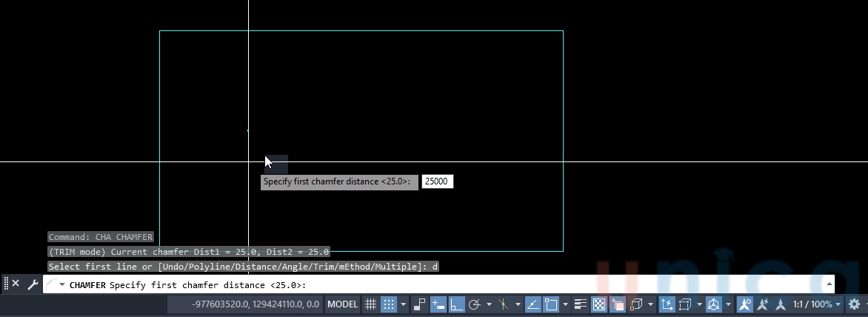The width and height of the screenshot is (868, 317).
Task: Toggle Selection Cycling icon
Action: coord(617,304)
